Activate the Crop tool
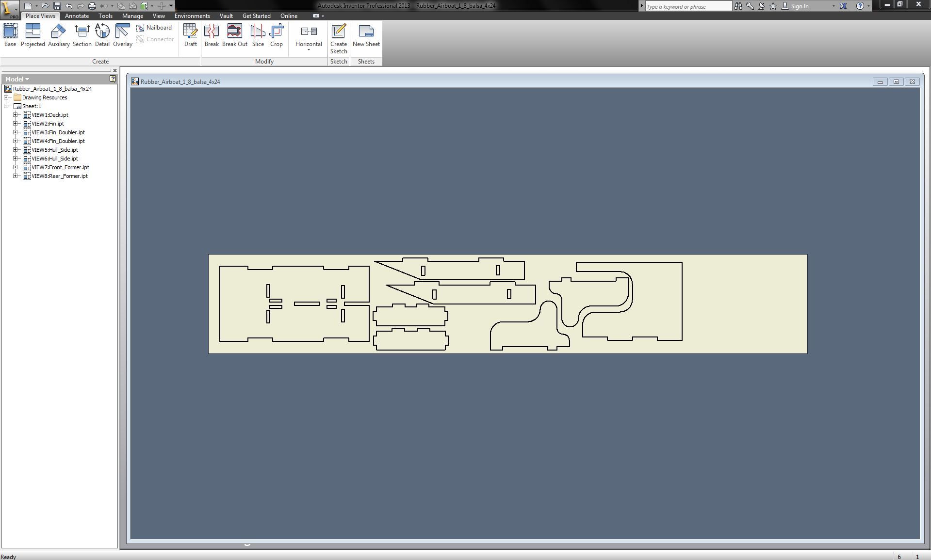 pyautogui.click(x=277, y=35)
